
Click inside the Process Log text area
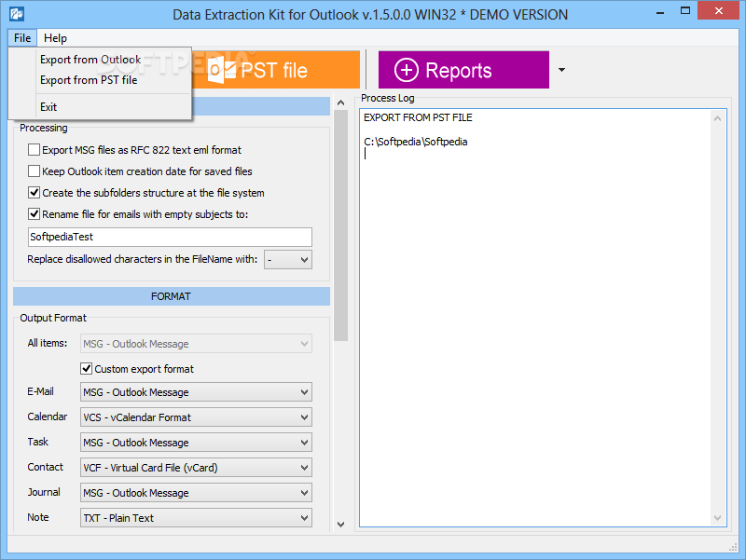click(x=535, y=318)
